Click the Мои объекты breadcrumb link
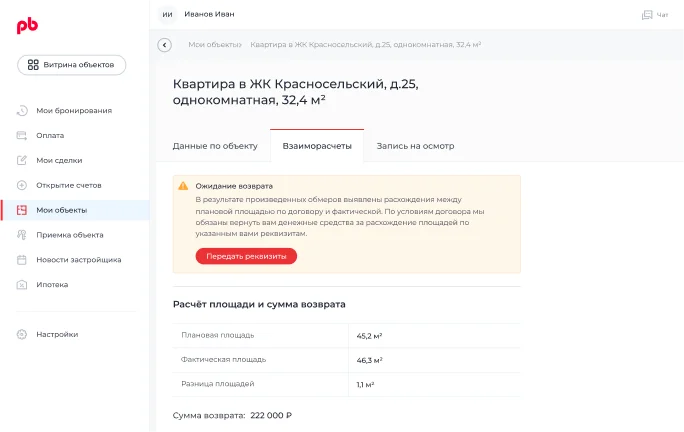 (215, 45)
